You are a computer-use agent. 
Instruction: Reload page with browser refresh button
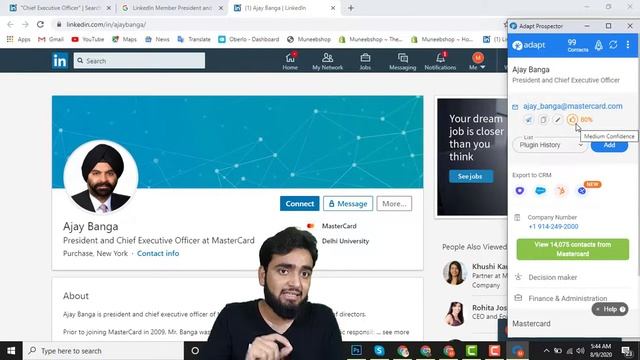coord(40,24)
